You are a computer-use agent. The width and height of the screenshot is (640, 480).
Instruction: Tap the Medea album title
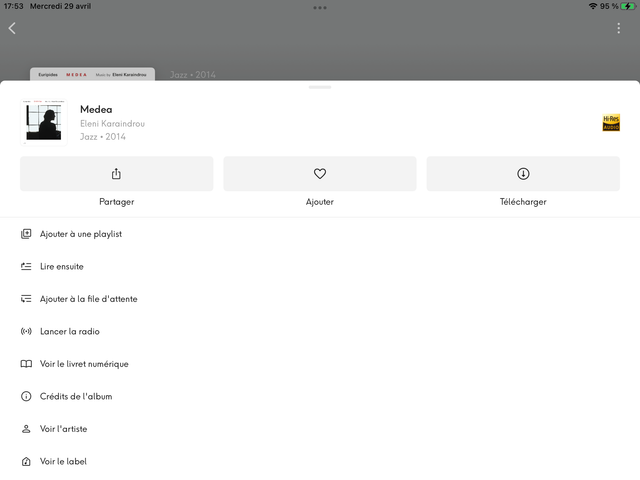point(96,109)
